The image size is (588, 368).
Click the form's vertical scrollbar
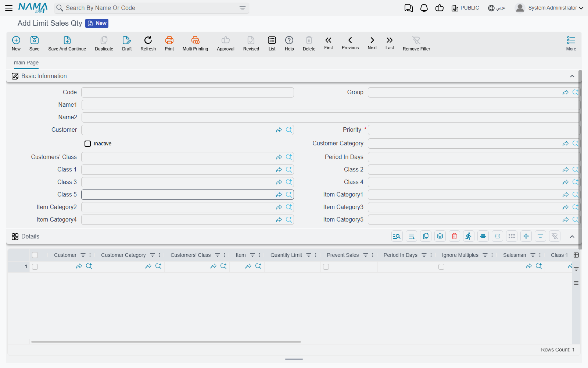580,160
